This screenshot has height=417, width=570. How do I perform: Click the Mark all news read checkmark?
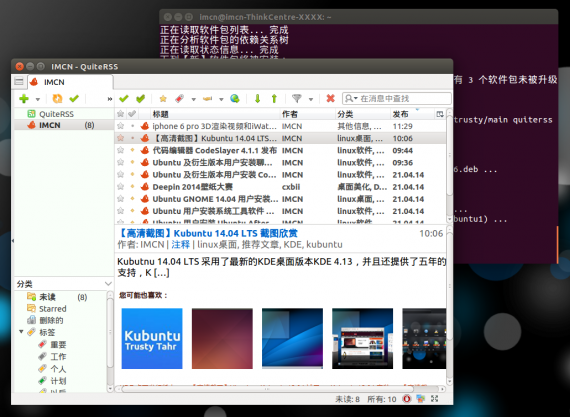140,99
